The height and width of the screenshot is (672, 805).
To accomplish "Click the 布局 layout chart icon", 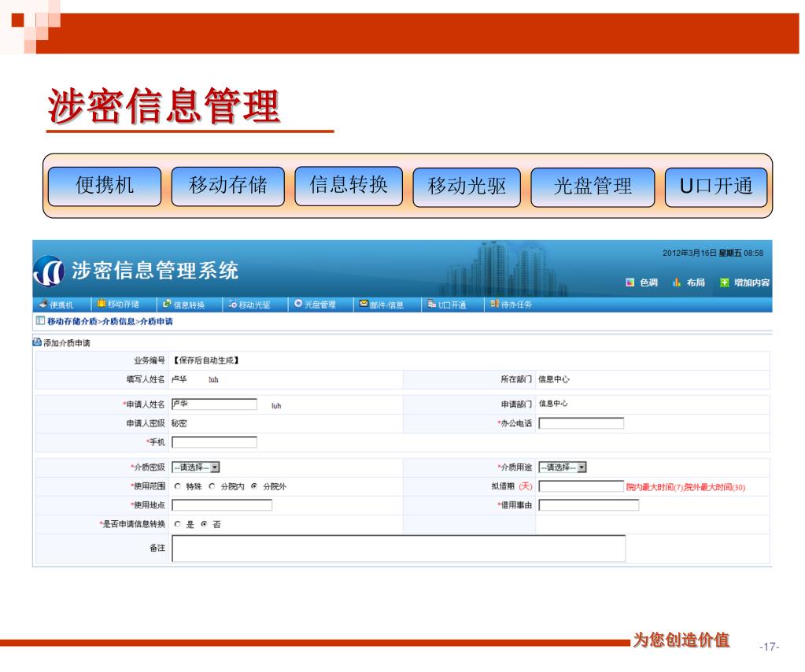I will tap(677, 282).
